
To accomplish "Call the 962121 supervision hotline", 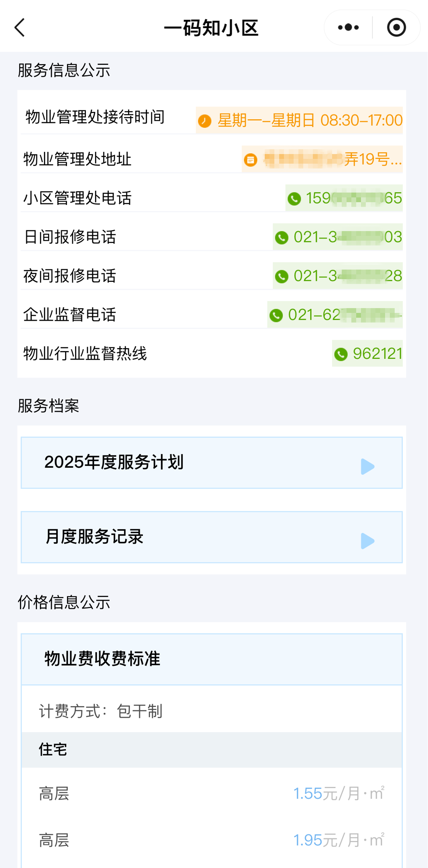I will pyautogui.click(x=377, y=354).
